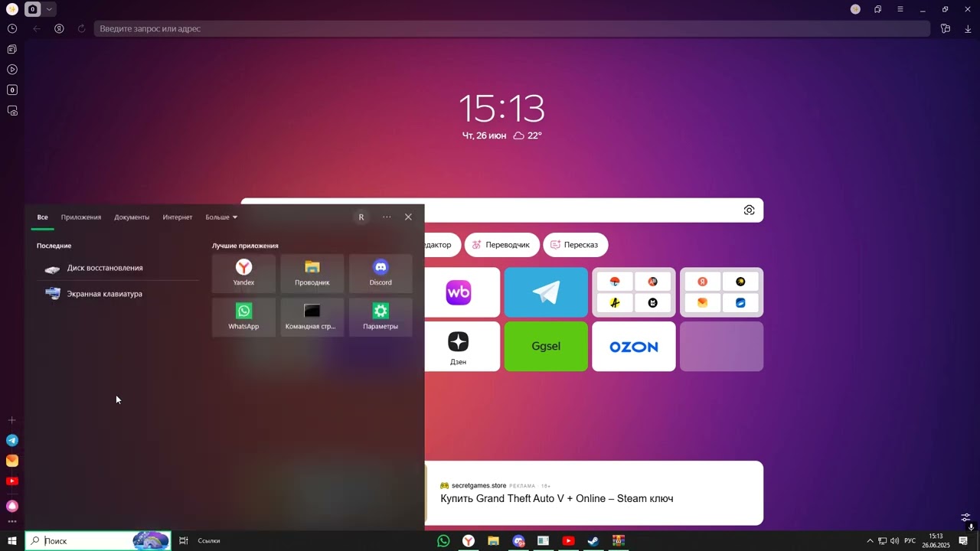Open YouTube app on taskbar
Screen dimensions: 980x551
tap(568, 541)
